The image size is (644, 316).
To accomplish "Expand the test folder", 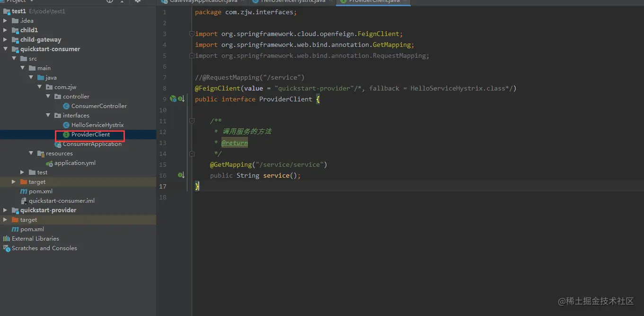I will (x=23, y=172).
